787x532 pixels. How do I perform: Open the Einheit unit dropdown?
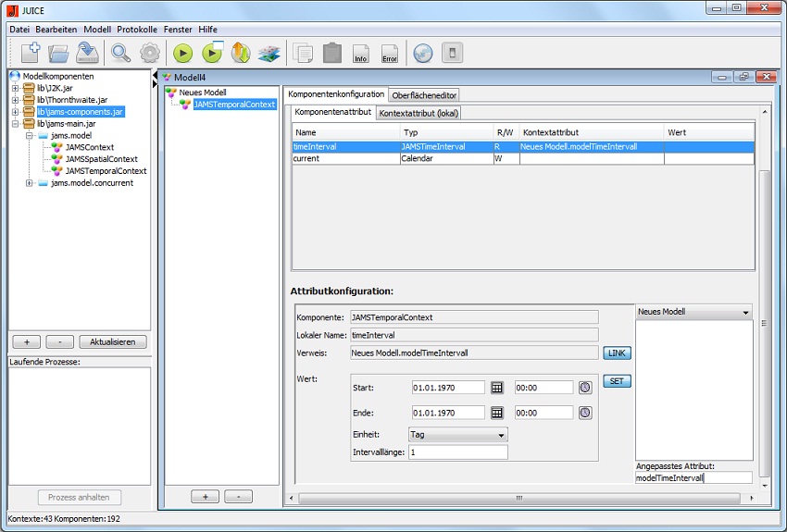457,434
